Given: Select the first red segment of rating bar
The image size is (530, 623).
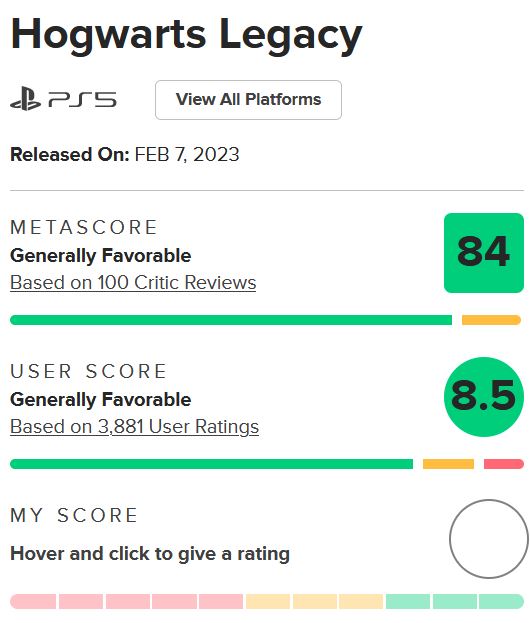Looking at the screenshot, I should click(x=33, y=602).
